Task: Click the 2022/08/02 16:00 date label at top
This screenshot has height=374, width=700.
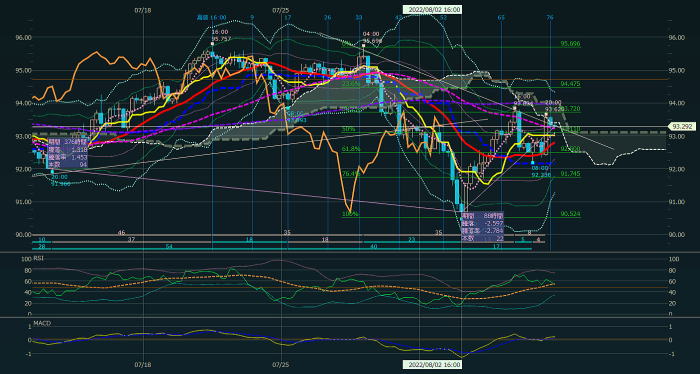Action: click(432, 9)
